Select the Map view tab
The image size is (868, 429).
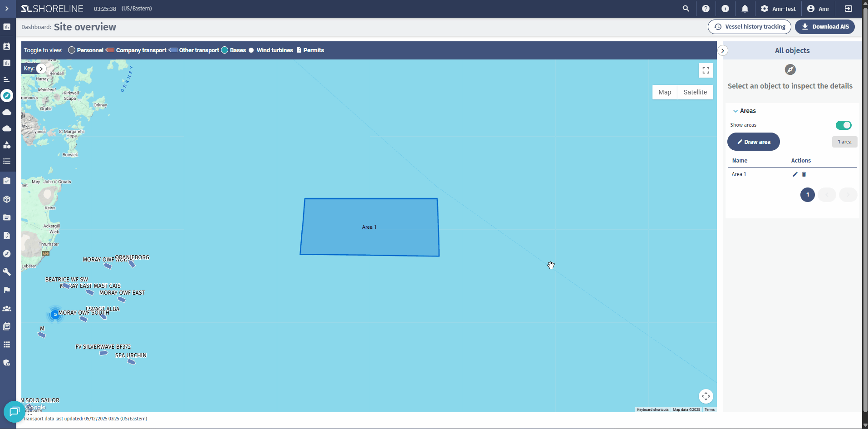(664, 92)
